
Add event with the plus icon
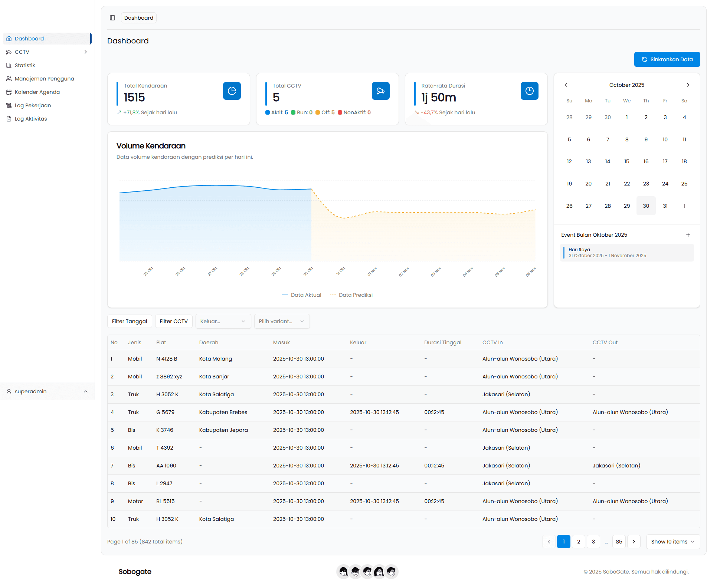688,235
